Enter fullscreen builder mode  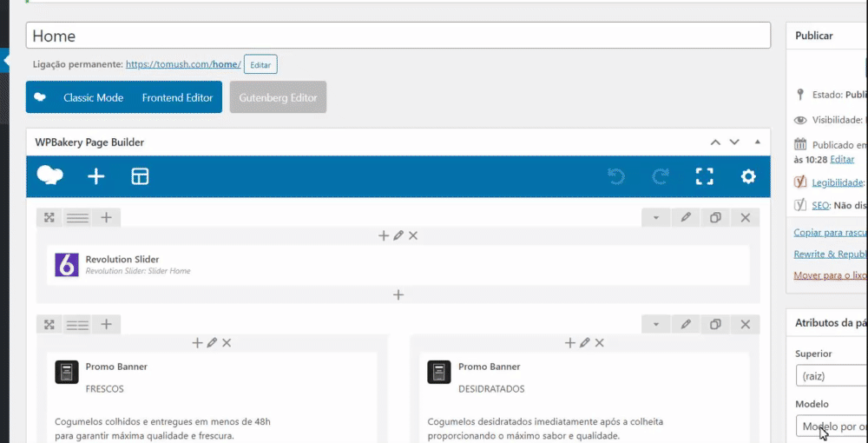[704, 176]
